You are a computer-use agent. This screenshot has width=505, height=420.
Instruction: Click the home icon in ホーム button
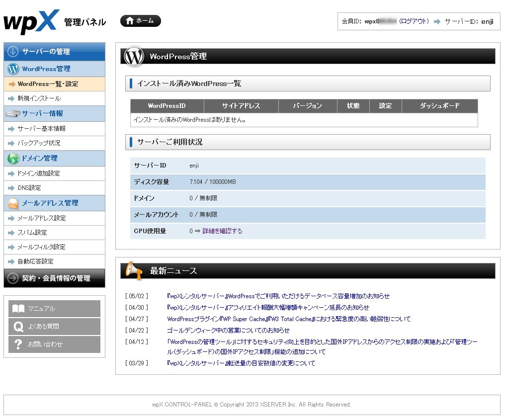pyautogui.click(x=129, y=21)
